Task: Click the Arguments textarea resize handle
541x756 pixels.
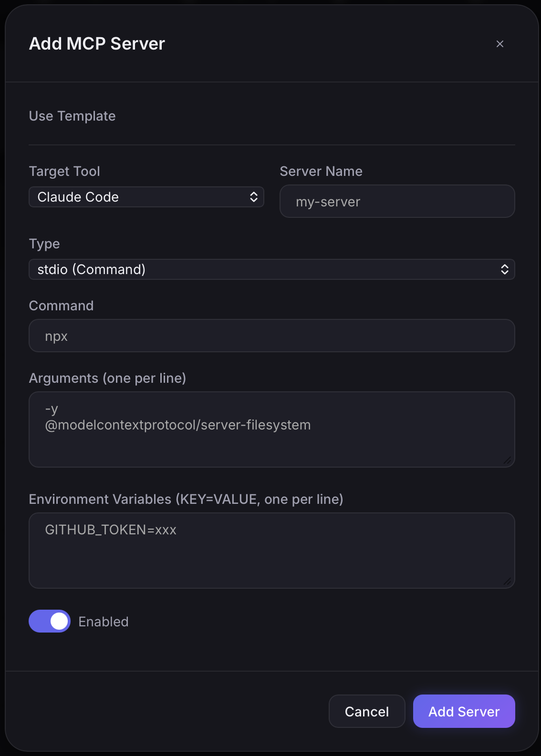Action: [508, 460]
